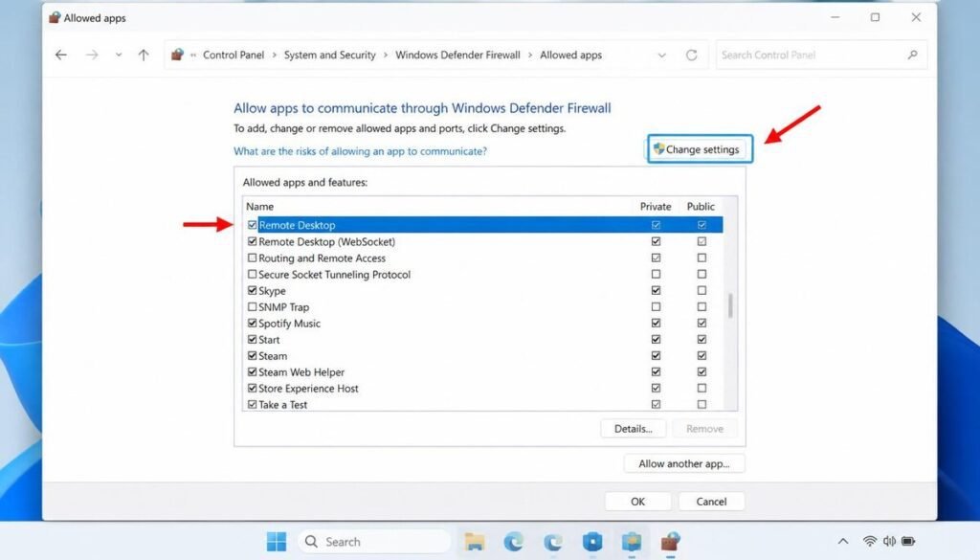Maximize the Allowed apps window
Viewport: 980px width, 560px height.
coord(875,17)
